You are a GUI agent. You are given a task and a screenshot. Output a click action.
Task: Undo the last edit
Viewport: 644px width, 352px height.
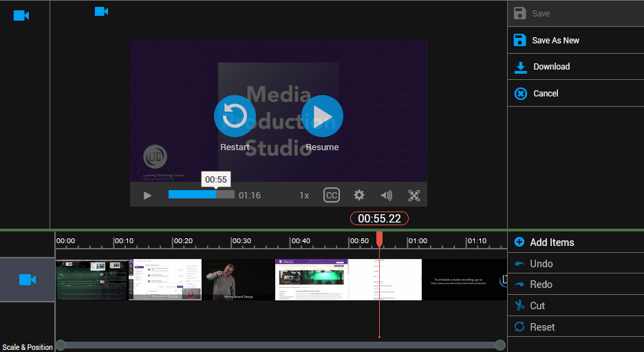(x=576, y=264)
